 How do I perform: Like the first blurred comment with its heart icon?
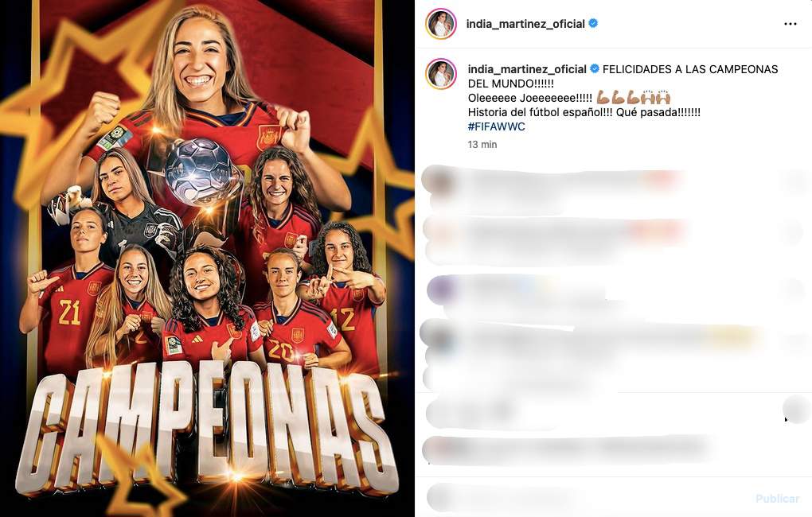pyautogui.click(x=794, y=182)
